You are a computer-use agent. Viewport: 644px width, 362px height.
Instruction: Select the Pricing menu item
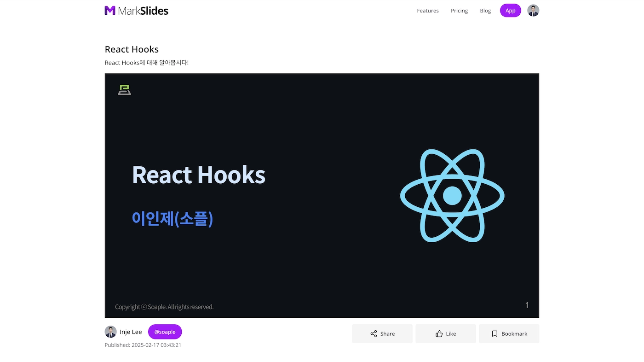pos(459,10)
